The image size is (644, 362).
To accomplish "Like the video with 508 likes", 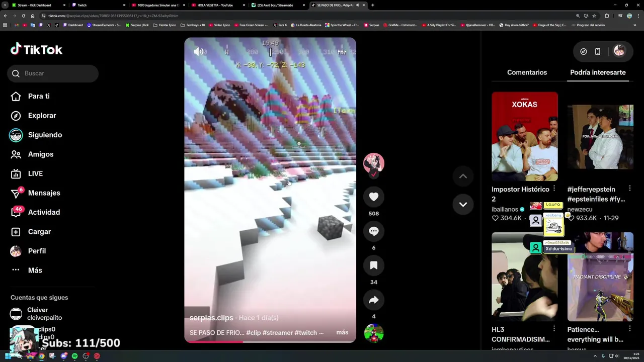I will [x=373, y=197].
